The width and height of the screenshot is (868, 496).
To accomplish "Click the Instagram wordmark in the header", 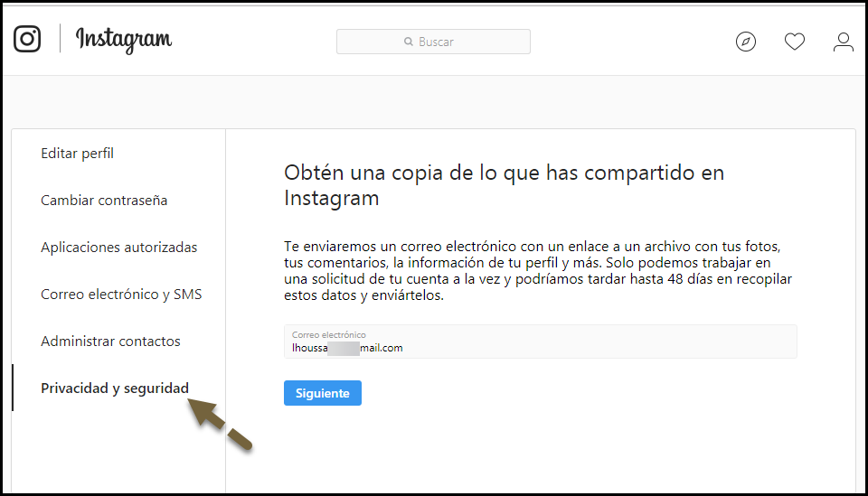I will click(x=124, y=40).
